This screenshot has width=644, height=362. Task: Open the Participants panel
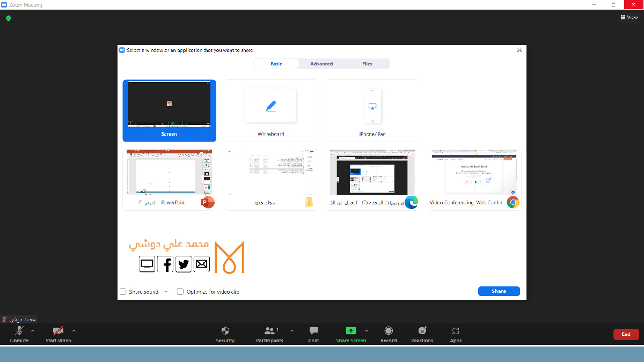pyautogui.click(x=269, y=331)
